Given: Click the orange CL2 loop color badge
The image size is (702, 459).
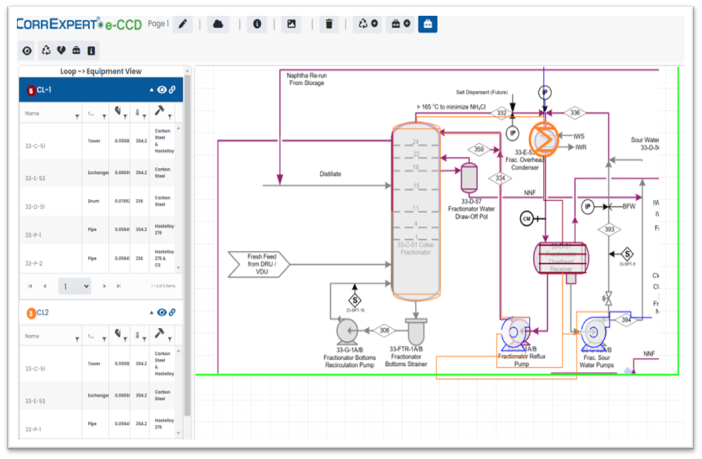Looking at the screenshot, I should [x=31, y=313].
